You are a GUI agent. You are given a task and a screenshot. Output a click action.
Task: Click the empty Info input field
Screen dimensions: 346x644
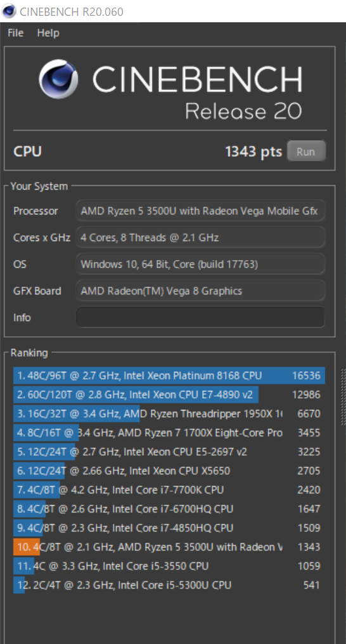[201, 317]
